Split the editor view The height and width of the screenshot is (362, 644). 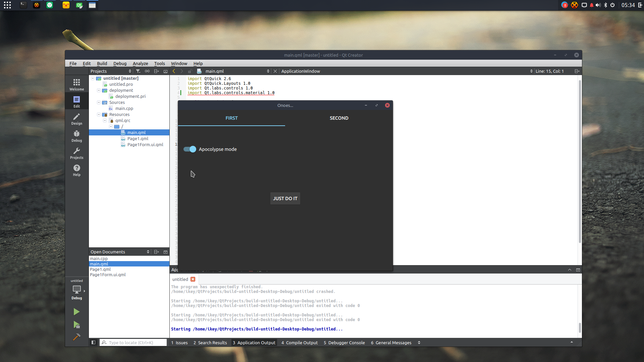point(577,71)
